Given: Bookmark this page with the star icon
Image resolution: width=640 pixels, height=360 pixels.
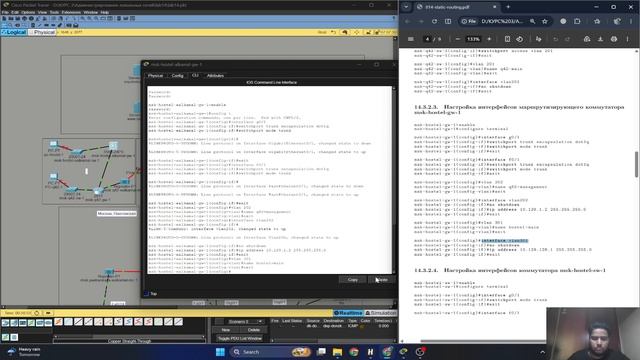Looking at the screenshot, I should pyautogui.click(x=545, y=21).
